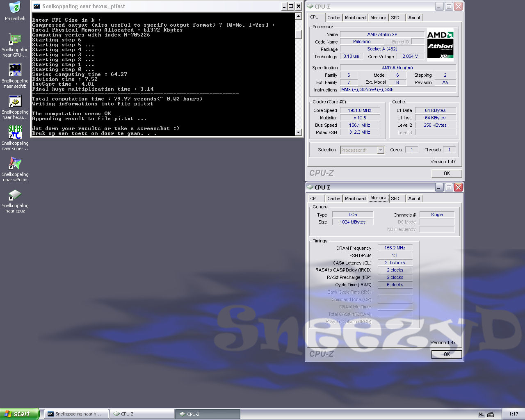Image resolution: width=525 pixels, height=420 pixels.
Task: Open the Mainboard tab in upper CPU-Z
Action: click(355, 18)
